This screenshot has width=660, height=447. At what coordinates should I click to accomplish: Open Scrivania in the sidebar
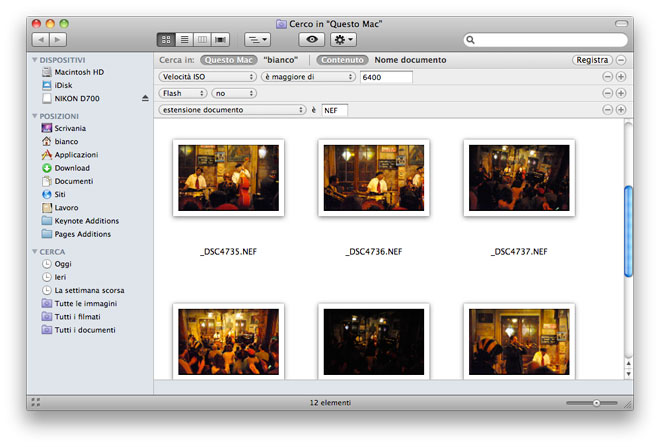(70, 128)
